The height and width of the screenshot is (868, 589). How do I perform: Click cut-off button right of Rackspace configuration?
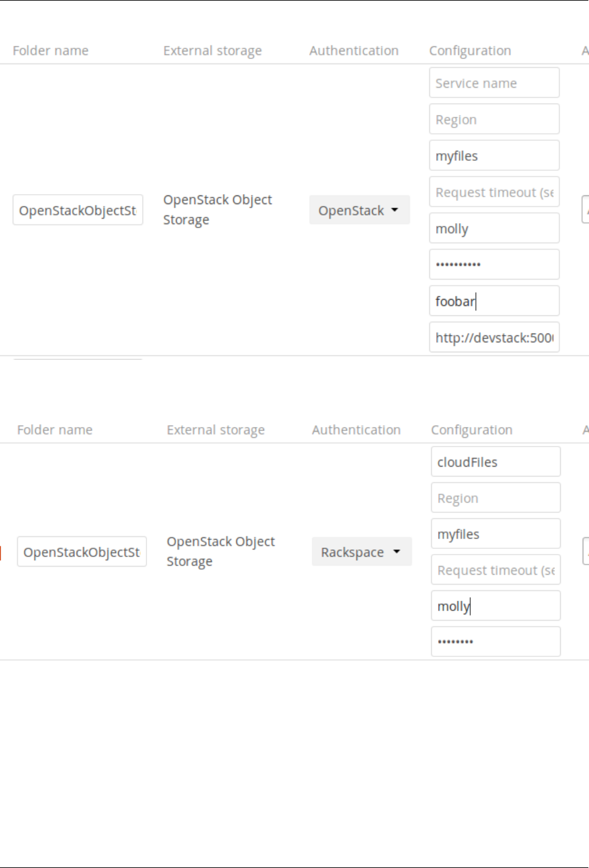click(x=586, y=551)
